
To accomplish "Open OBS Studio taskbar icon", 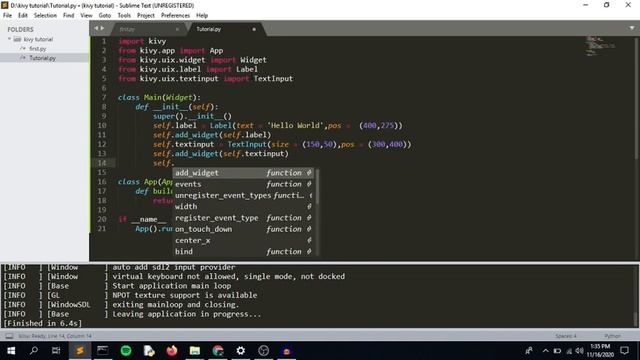I will pyautogui.click(x=264, y=351).
